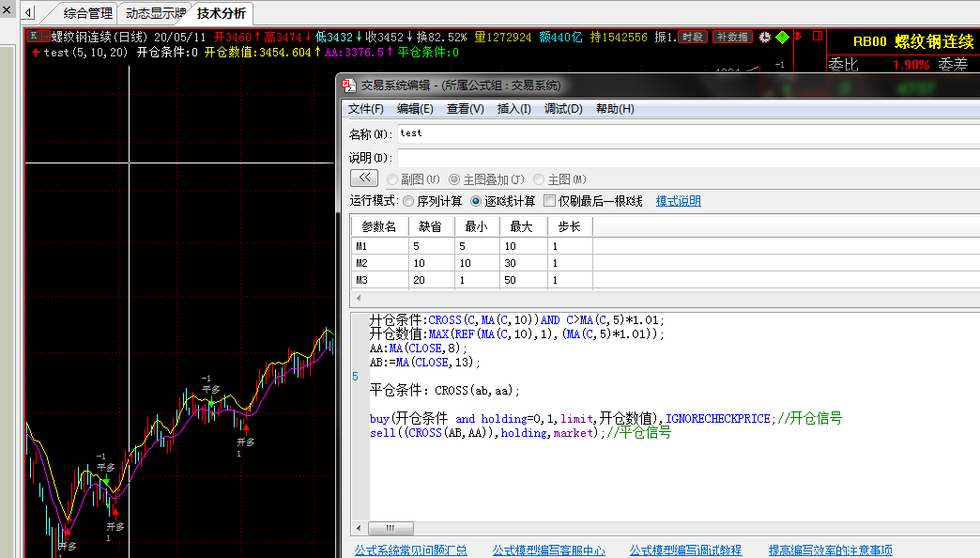Image resolution: width=980 pixels, height=558 pixels.
Task: Enable 仅刷最后一根K线 checkbox
Action: pyautogui.click(x=550, y=201)
